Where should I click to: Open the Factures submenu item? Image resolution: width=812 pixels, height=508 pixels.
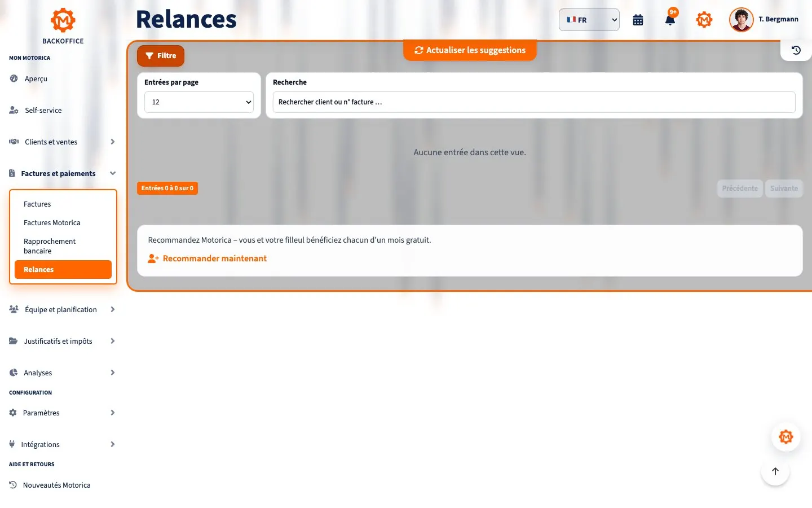63,204
